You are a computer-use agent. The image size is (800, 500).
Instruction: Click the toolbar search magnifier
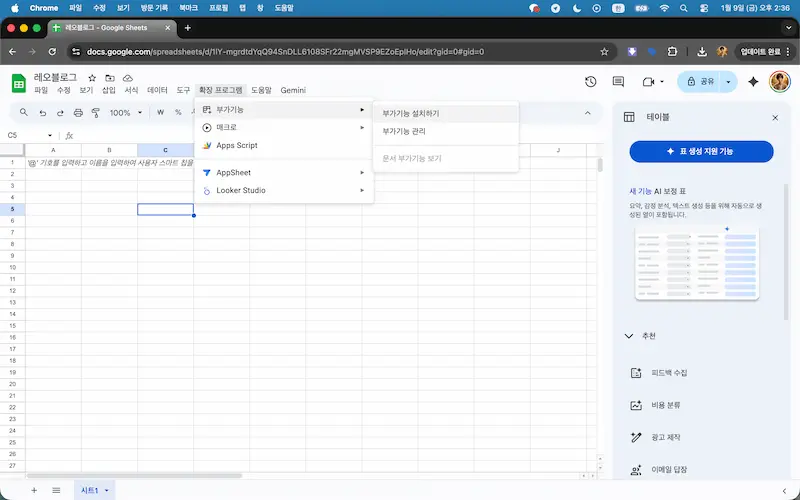(23, 112)
